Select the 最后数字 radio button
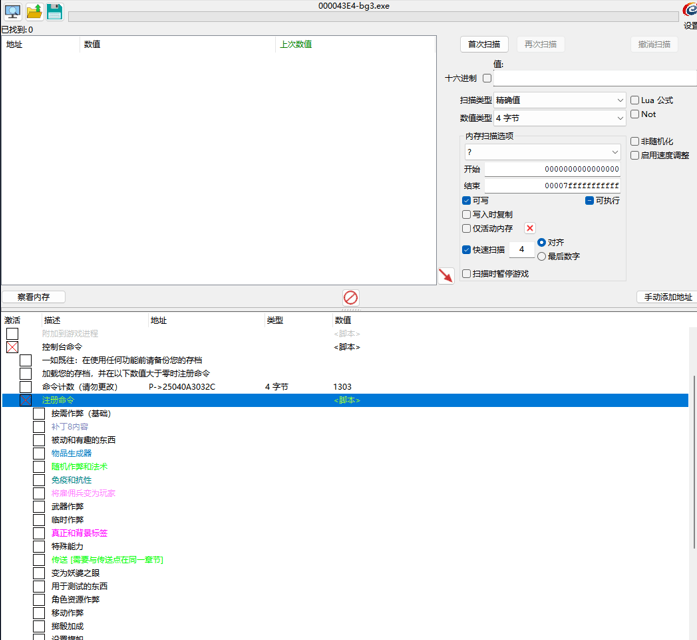Screen dimensions: 697x640 click(x=541, y=256)
